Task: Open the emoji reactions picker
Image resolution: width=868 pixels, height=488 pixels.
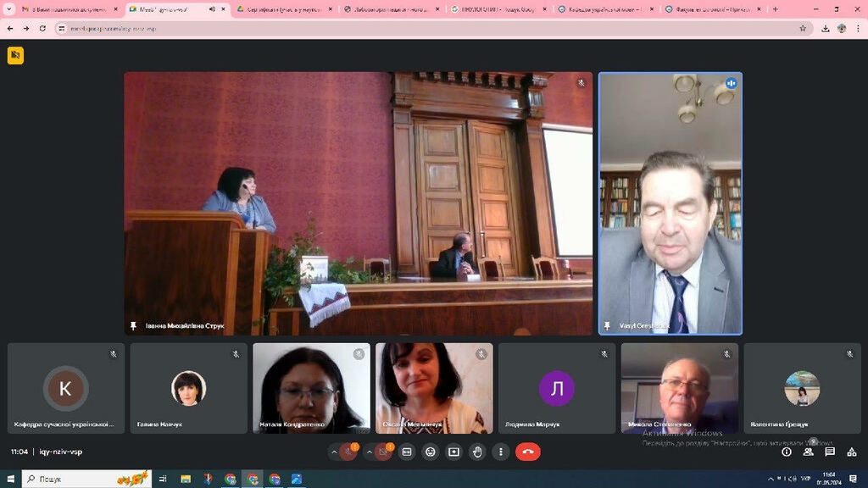Action: pyautogui.click(x=431, y=452)
